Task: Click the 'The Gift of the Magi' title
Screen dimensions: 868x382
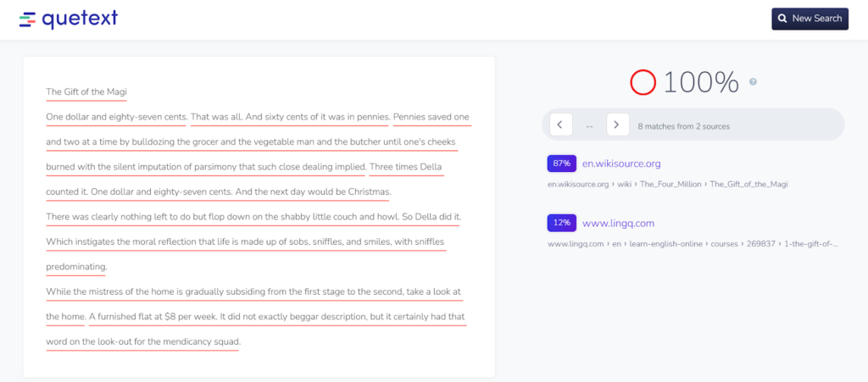Action: tap(86, 91)
